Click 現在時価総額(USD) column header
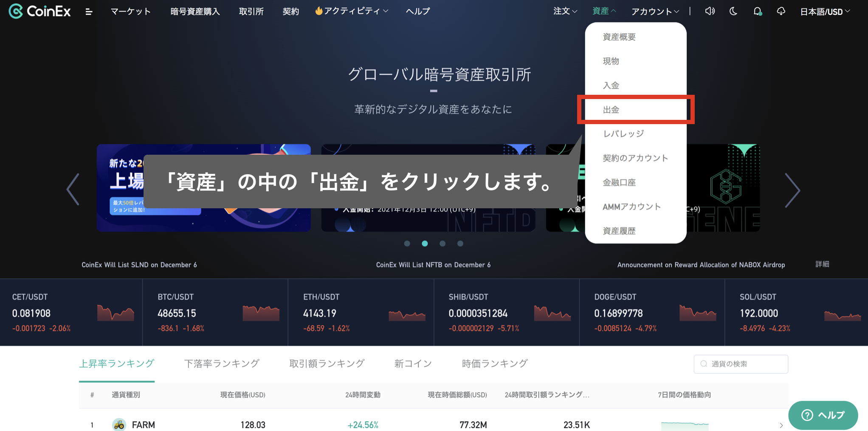This screenshot has width=868, height=431. tap(457, 395)
